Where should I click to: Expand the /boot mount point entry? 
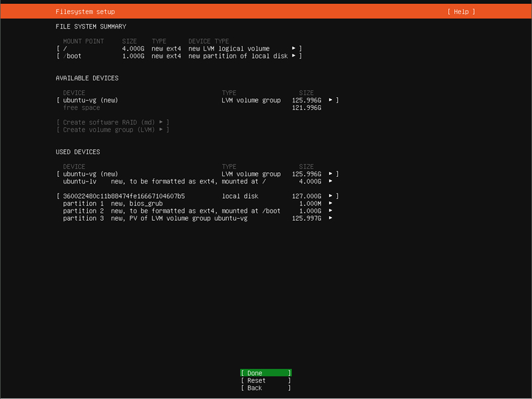coord(293,56)
